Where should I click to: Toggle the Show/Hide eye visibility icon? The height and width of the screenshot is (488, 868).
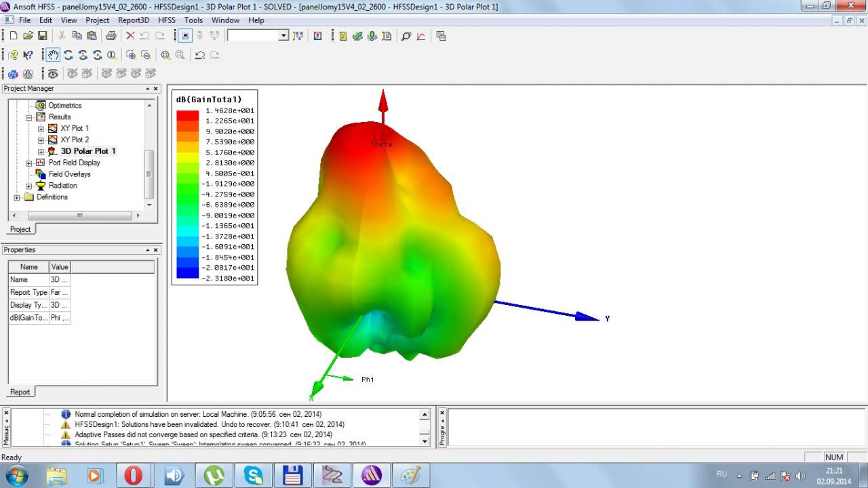[x=53, y=73]
